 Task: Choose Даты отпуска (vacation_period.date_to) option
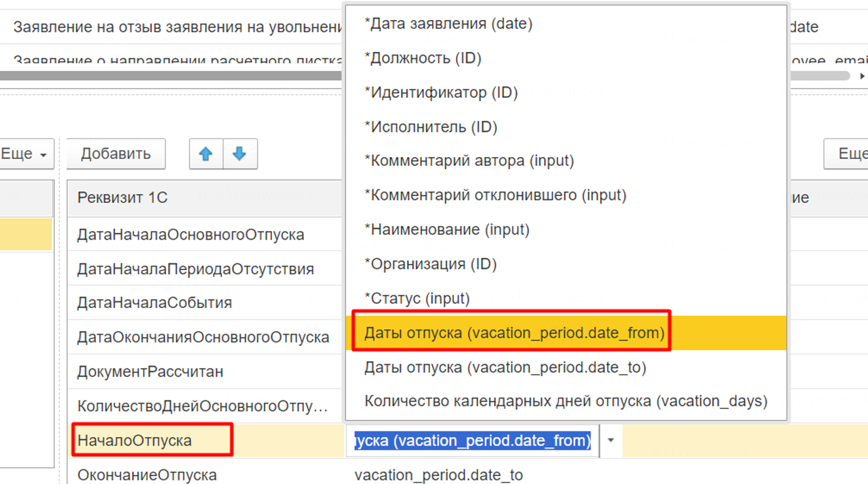[505, 367]
